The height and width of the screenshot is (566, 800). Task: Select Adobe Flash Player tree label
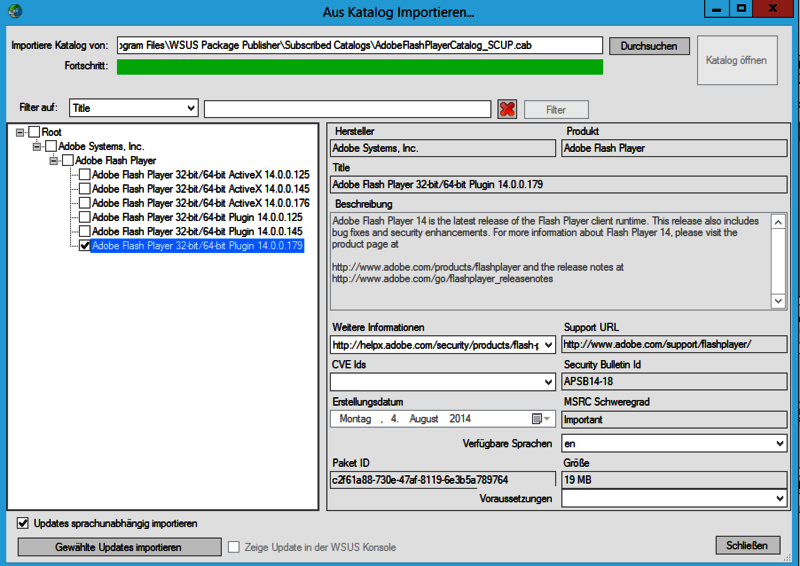[x=115, y=161]
